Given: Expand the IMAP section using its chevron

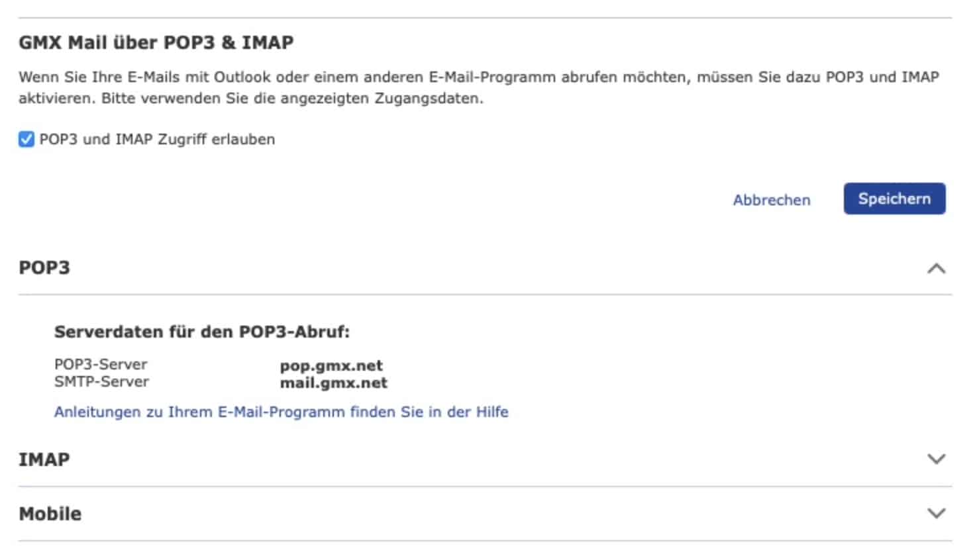Looking at the screenshot, I should [x=936, y=459].
